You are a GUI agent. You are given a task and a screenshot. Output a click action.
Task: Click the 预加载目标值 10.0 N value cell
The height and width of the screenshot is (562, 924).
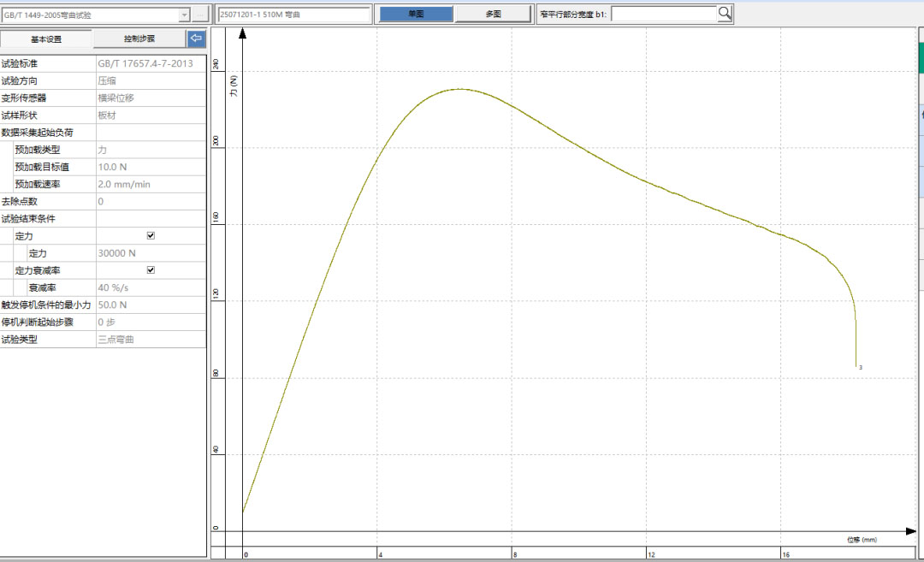click(x=151, y=167)
